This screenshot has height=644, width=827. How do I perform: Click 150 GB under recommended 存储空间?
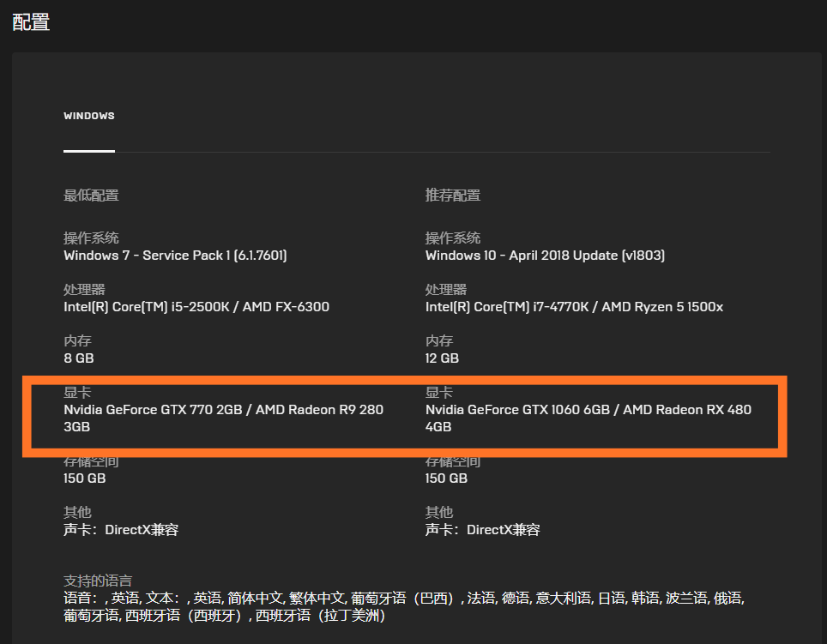446,478
